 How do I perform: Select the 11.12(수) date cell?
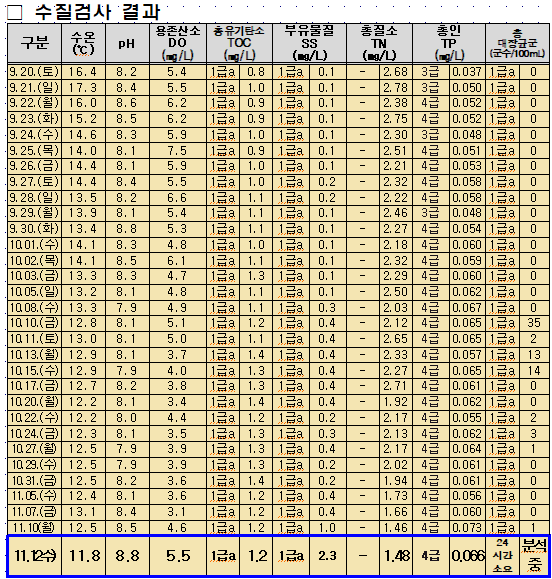point(34,556)
